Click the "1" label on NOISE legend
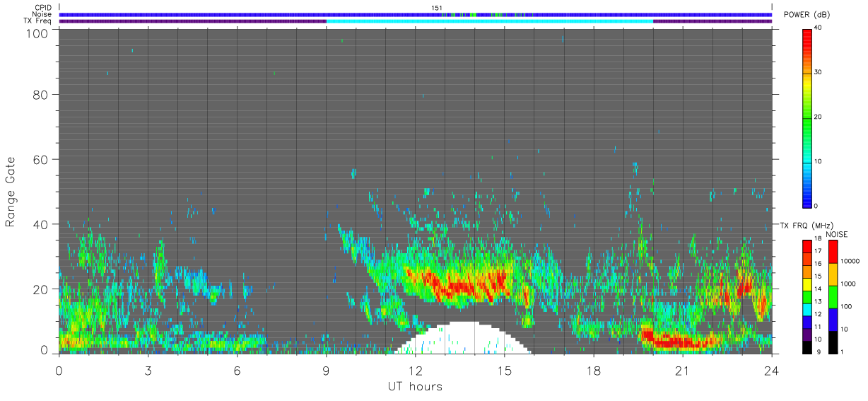This screenshot has width=868, height=401. point(843,351)
